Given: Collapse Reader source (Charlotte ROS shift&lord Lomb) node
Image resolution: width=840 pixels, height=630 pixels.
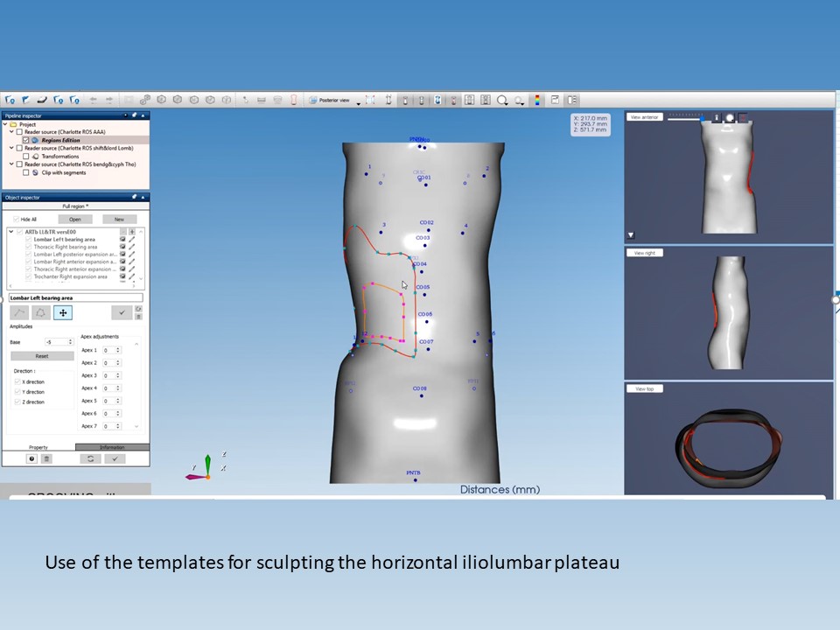Looking at the screenshot, I should tap(11, 148).
